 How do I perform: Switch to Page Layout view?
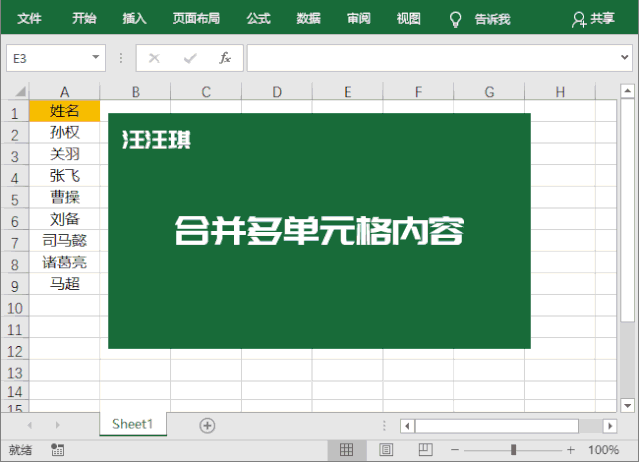pyautogui.click(x=385, y=450)
